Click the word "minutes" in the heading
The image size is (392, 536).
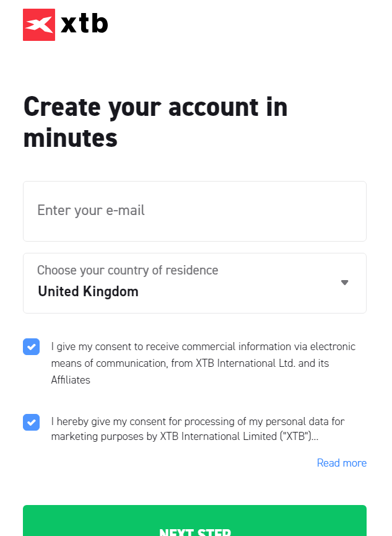coord(70,138)
